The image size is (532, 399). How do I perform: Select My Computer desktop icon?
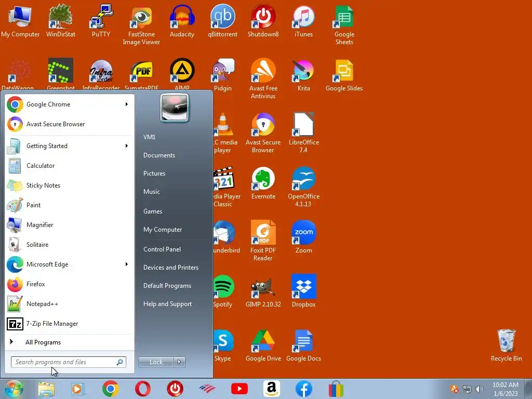click(x=20, y=21)
